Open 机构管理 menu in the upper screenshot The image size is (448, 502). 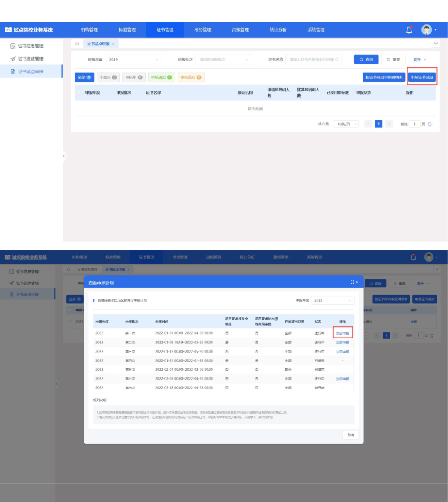90,30
